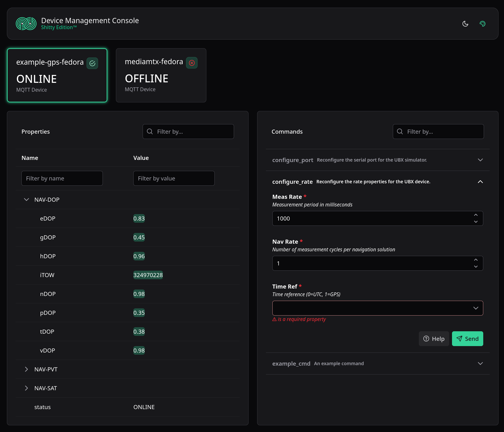Viewport: 504px width, 432px height.
Task: Click red offline icon on mediamtx-fedora
Action: coord(192,63)
